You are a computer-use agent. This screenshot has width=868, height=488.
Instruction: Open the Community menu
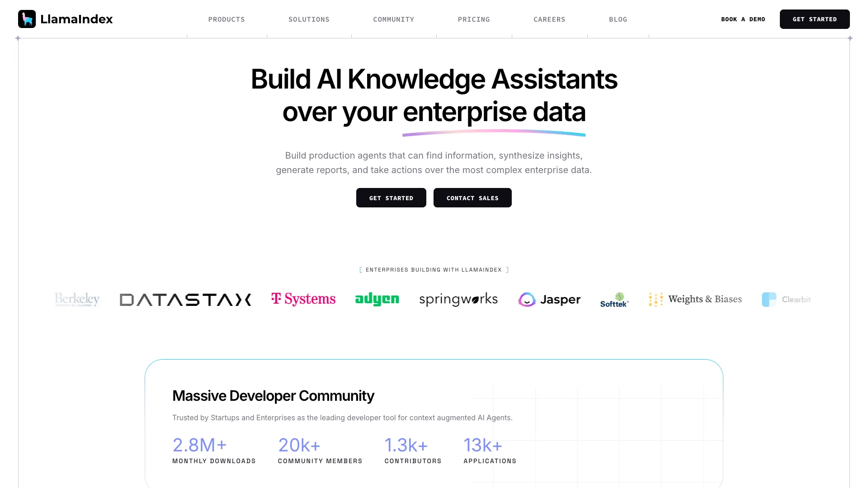393,19
